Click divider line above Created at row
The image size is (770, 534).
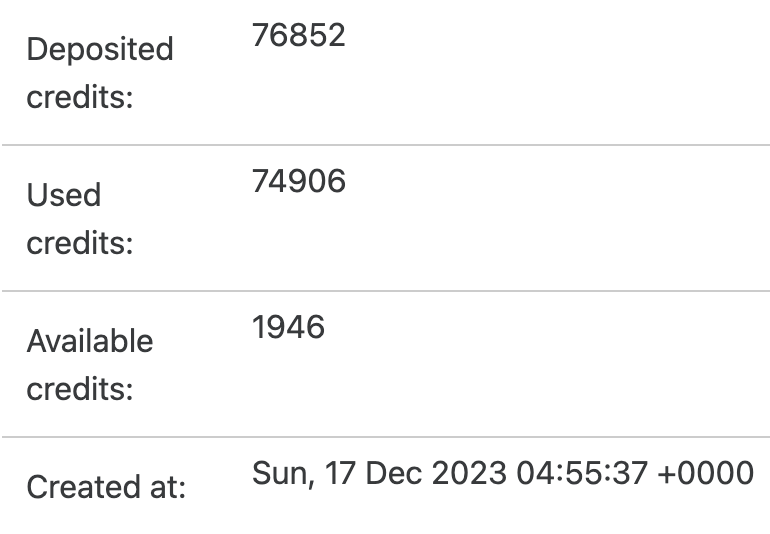click(x=386, y=436)
